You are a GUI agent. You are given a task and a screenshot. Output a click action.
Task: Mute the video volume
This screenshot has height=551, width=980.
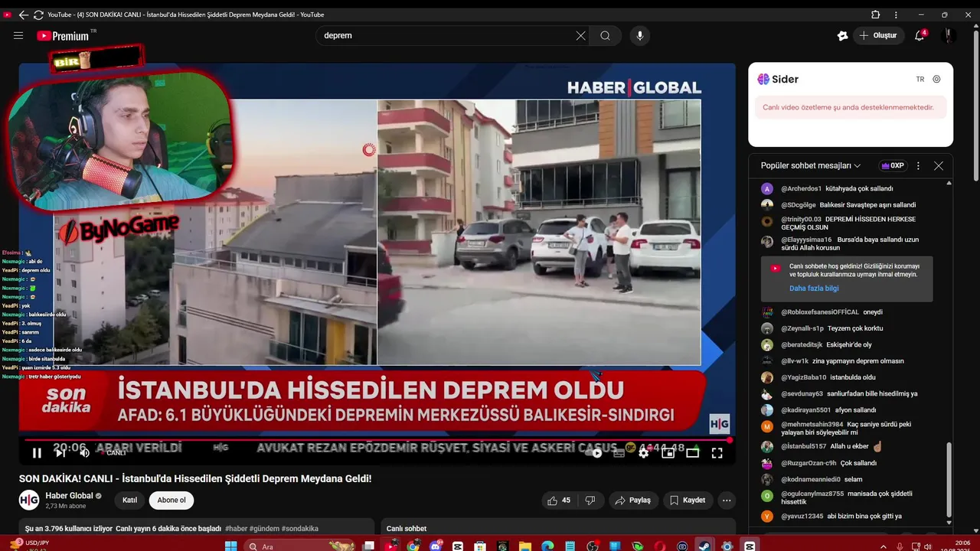pos(84,453)
